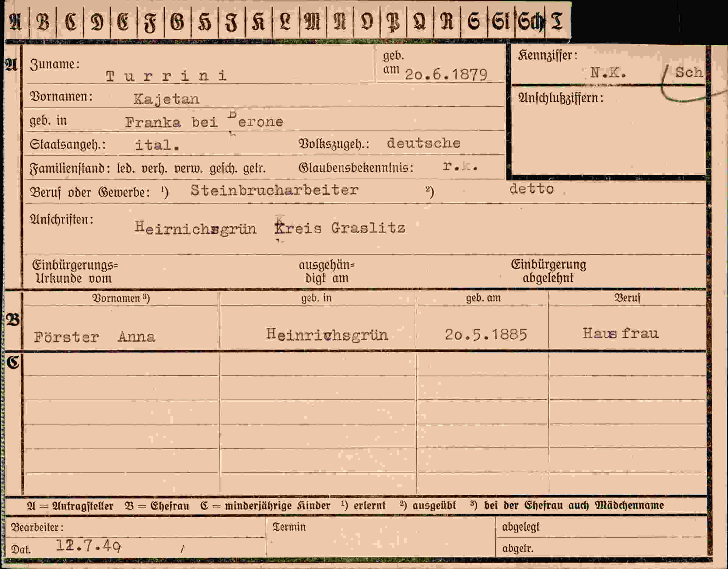Click the birth date '20.6.1879'

coord(446,75)
